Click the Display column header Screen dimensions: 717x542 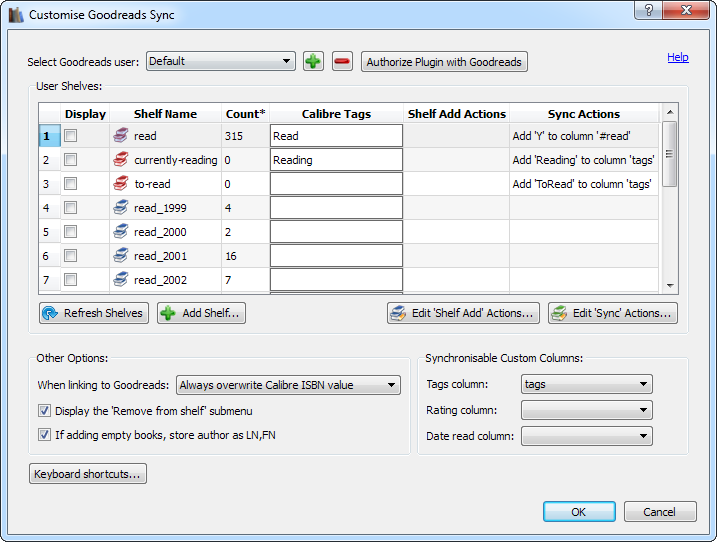[x=85, y=114]
